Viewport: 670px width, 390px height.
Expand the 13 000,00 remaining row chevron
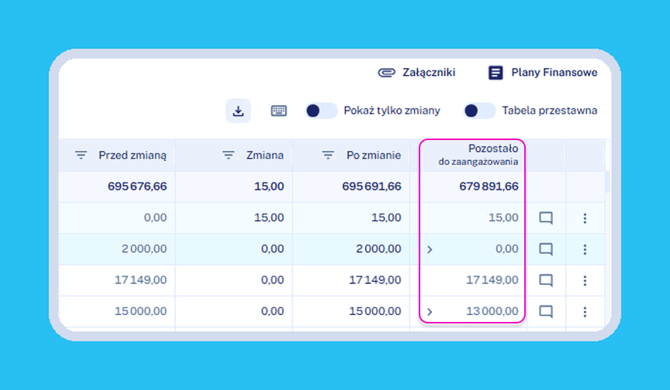(x=430, y=312)
